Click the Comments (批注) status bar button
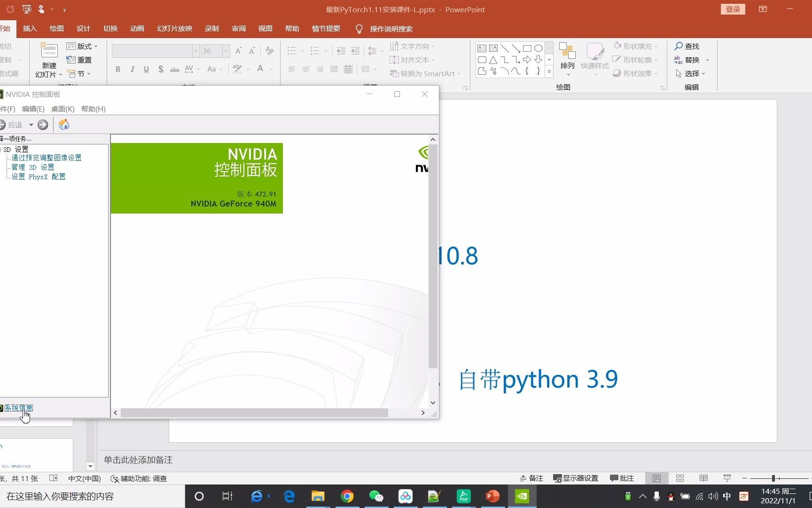This screenshot has height=508, width=812. pyautogui.click(x=622, y=478)
